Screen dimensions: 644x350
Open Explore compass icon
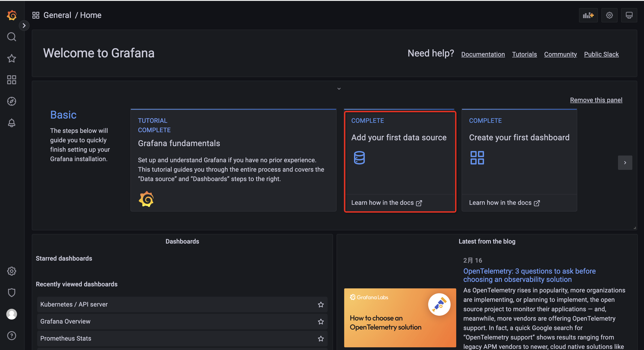tap(11, 101)
